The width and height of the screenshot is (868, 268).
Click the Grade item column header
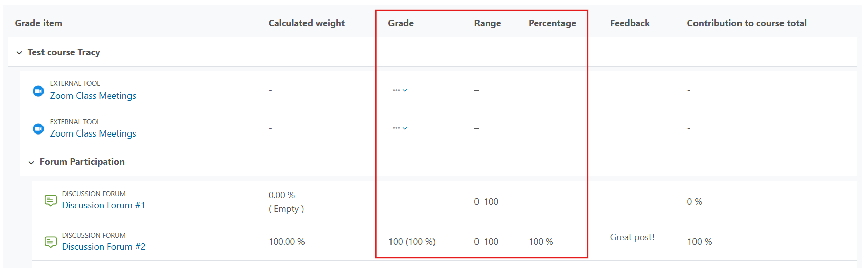(x=38, y=23)
